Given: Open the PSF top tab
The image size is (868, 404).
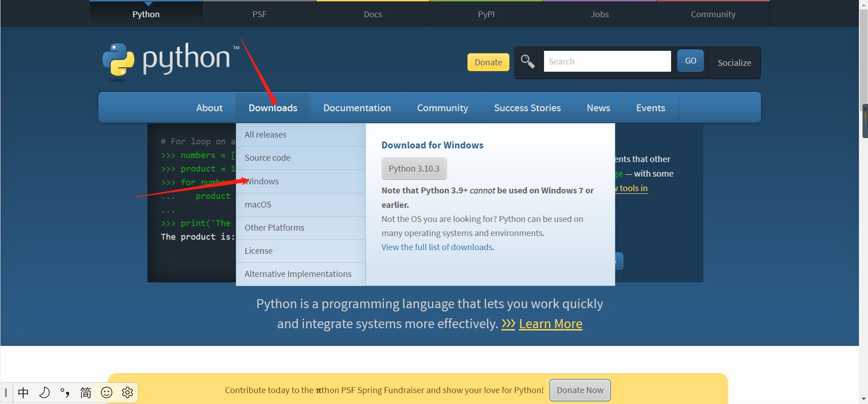Looking at the screenshot, I should 260,14.
